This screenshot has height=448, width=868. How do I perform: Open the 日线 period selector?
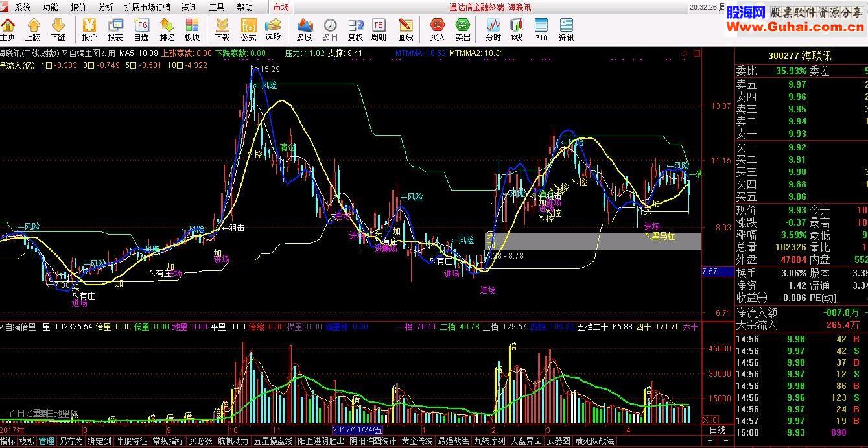pyautogui.click(x=717, y=430)
